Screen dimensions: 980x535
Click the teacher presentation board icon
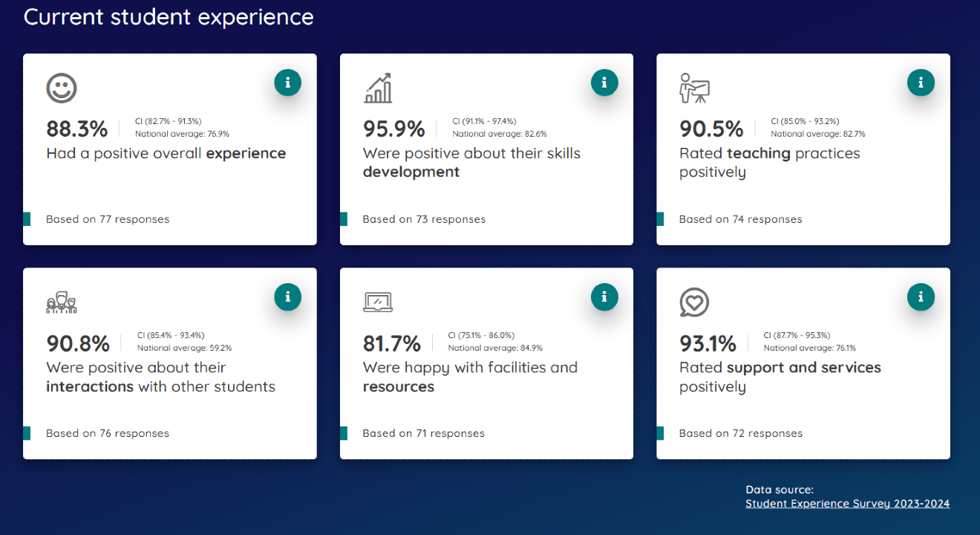pos(695,88)
